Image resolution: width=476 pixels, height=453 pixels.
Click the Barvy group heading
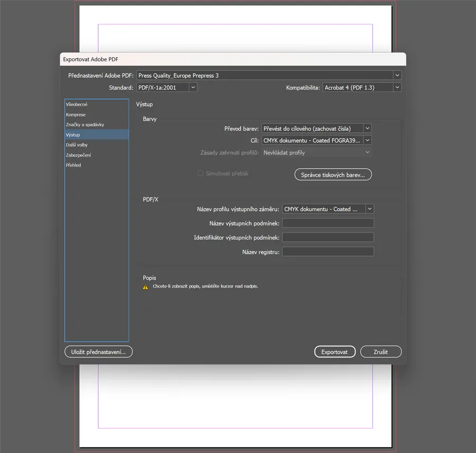click(x=150, y=119)
